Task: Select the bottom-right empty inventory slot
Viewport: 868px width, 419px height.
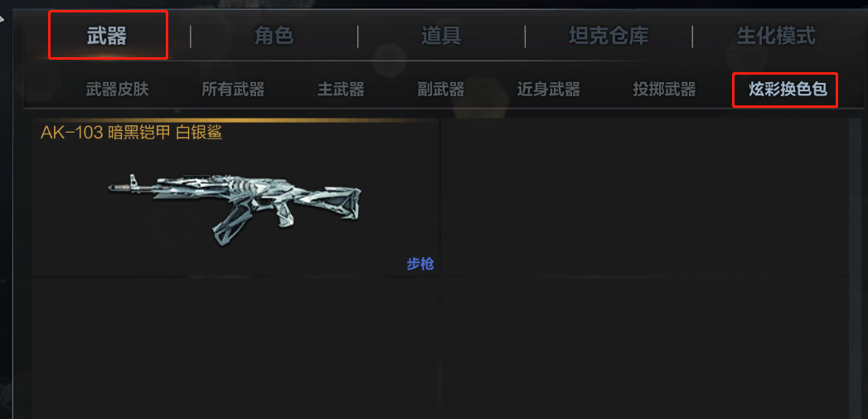Action: coord(644,348)
